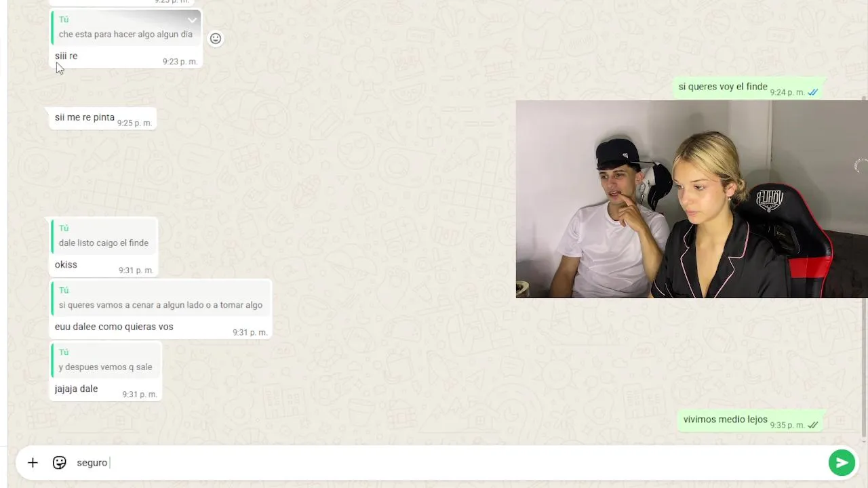Image resolution: width=868 pixels, height=488 pixels.
Task: Click the '9:35 p. m.' timestamp
Action: tap(787, 425)
